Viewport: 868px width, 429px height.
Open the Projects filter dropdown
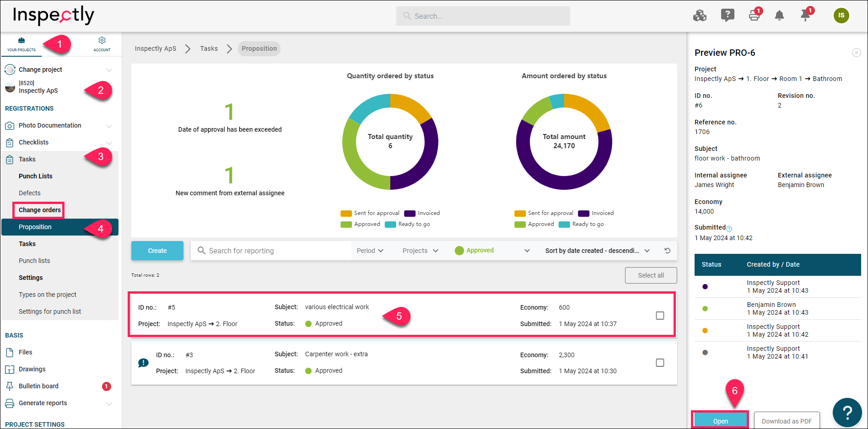coord(420,251)
